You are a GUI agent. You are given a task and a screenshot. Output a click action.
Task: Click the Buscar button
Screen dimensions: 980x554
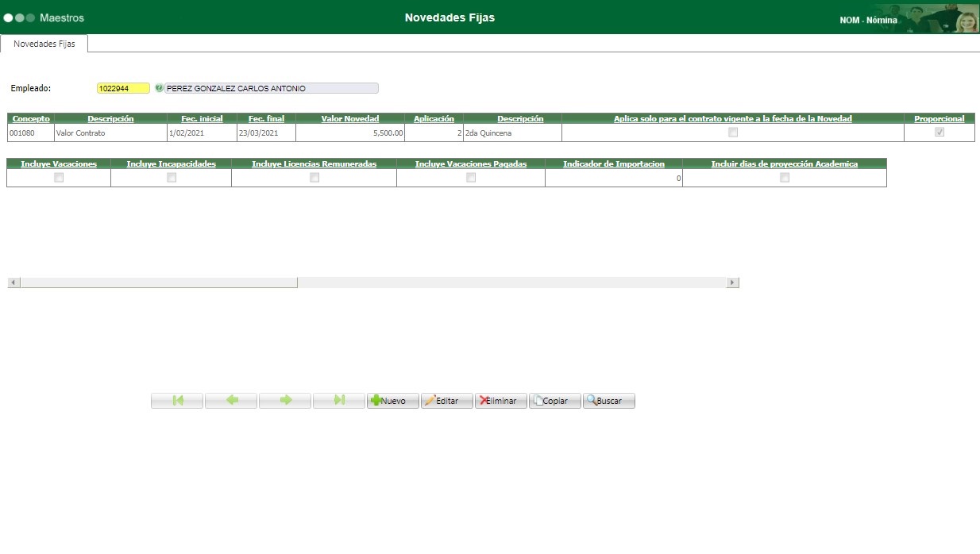pos(609,401)
